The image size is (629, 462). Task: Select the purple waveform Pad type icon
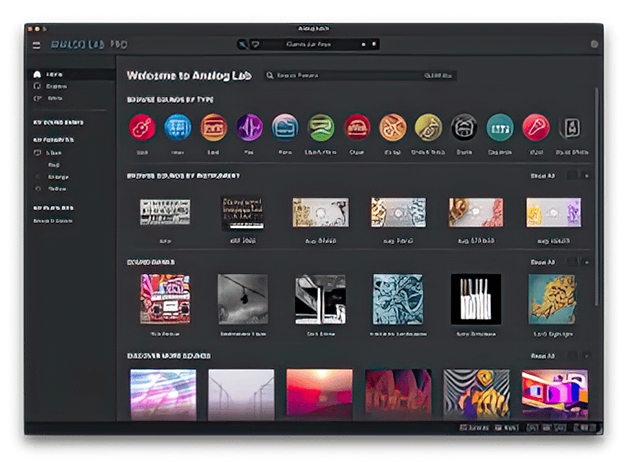click(249, 128)
